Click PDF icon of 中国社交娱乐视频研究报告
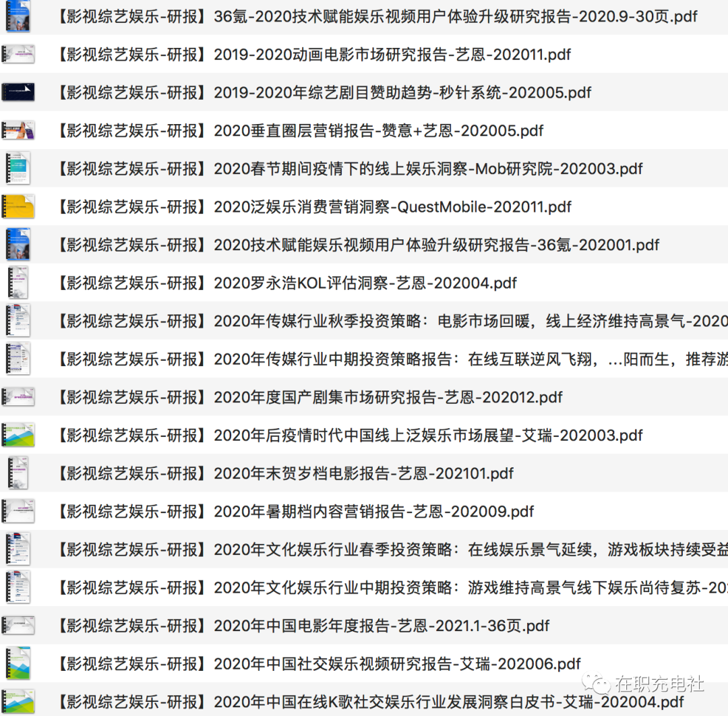This screenshot has width=728, height=716. [x=18, y=663]
